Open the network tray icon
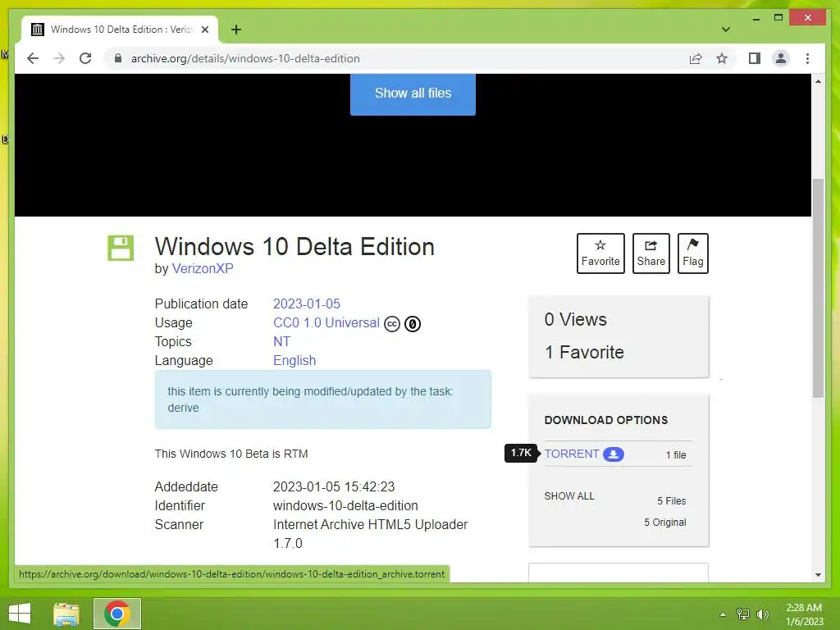The width and height of the screenshot is (840, 630). [x=743, y=614]
